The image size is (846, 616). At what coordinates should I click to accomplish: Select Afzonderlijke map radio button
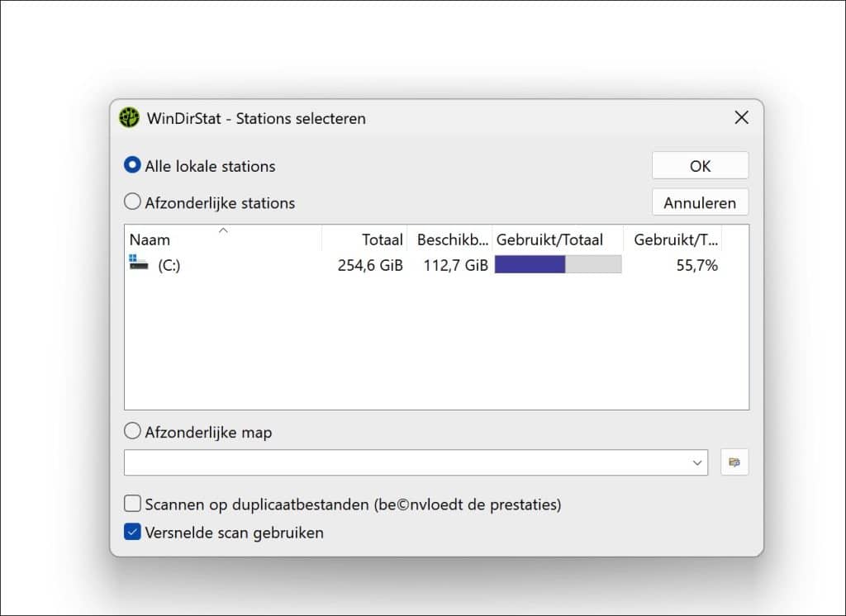coord(132,431)
